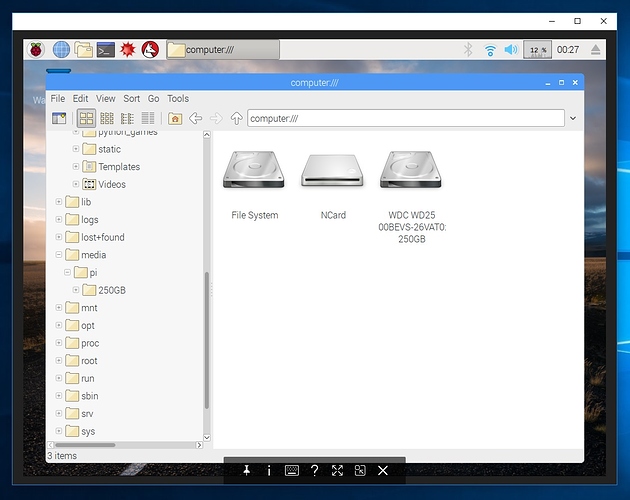Image resolution: width=630 pixels, height=500 pixels.
Task: Pin the remote viewer toolbar
Action: click(247, 470)
